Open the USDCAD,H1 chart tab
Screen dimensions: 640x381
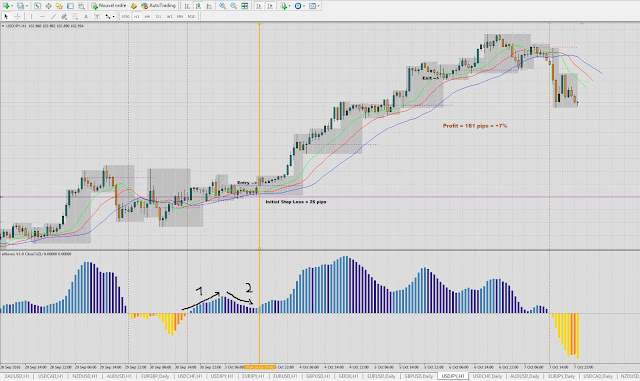click(51, 376)
